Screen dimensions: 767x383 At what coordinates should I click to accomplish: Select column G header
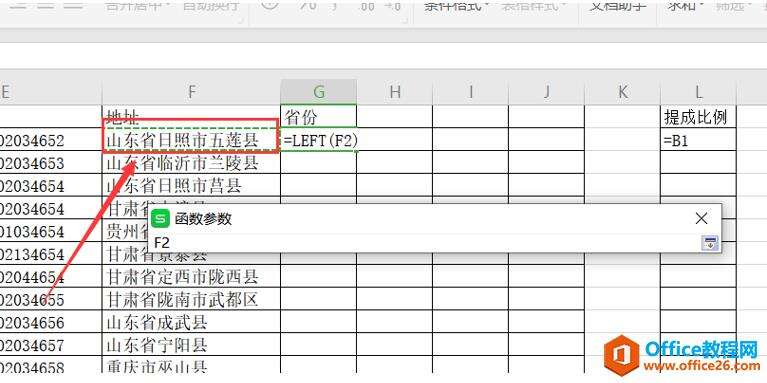[x=319, y=91]
